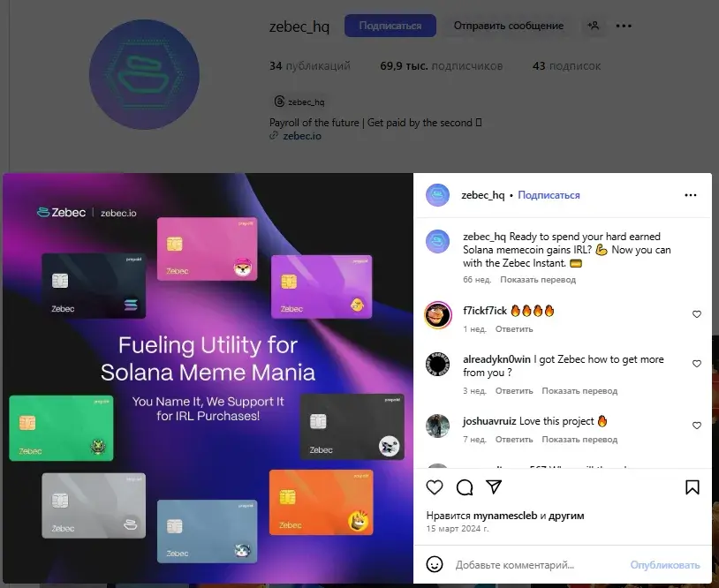Open emoji picker in comment field
The width and height of the screenshot is (719, 588).
[x=435, y=564]
